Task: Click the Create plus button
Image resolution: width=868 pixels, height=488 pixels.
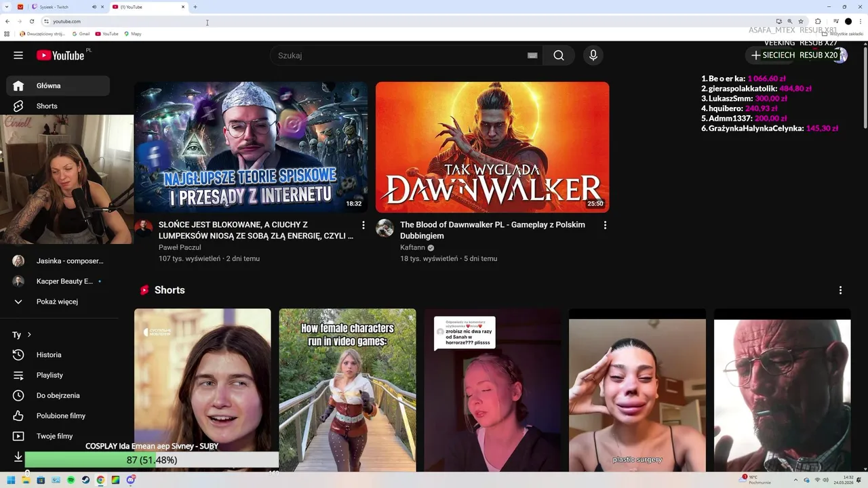Action: 756,55
